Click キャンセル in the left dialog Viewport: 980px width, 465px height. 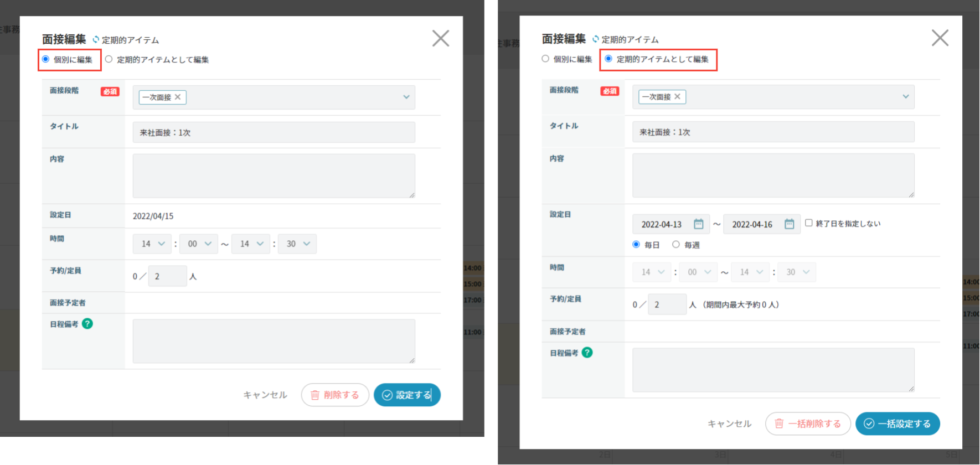tap(265, 395)
